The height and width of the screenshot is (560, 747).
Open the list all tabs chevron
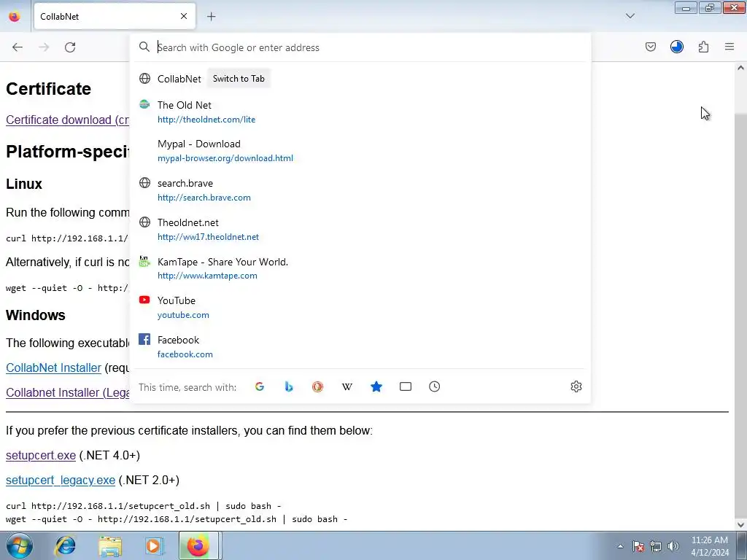point(630,16)
